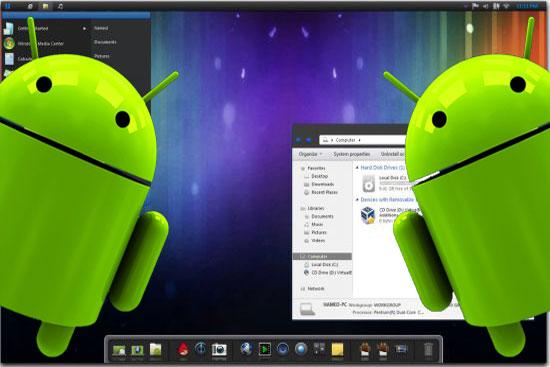
Task: Select Local Disk (C:) in navigation tree
Action: [x=325, y=265]
